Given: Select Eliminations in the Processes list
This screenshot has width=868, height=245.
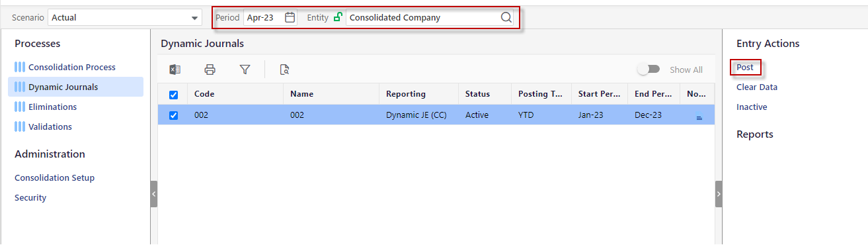Looking at the screenshot, I should 52,107.
